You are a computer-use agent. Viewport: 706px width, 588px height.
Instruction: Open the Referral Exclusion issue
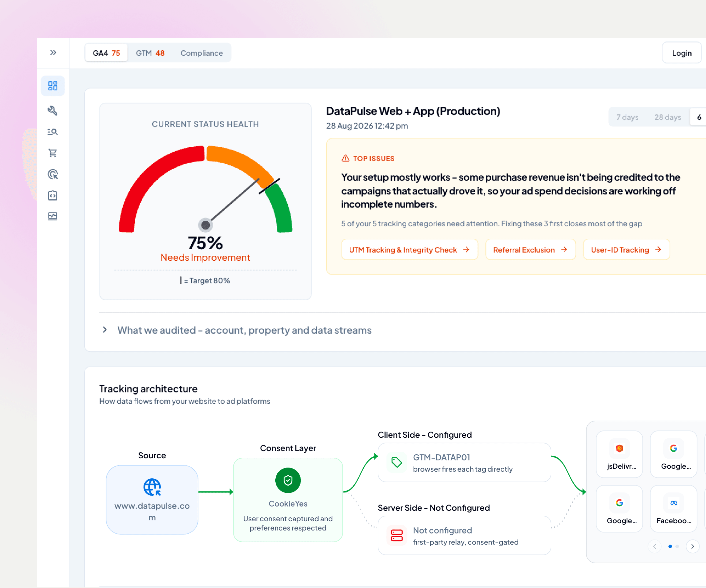530,250
